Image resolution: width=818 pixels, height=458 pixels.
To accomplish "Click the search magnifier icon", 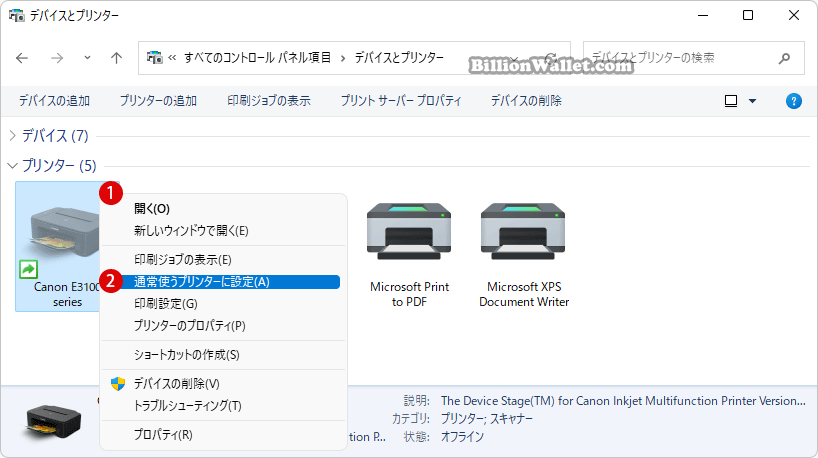I will (x=784, y=58).
